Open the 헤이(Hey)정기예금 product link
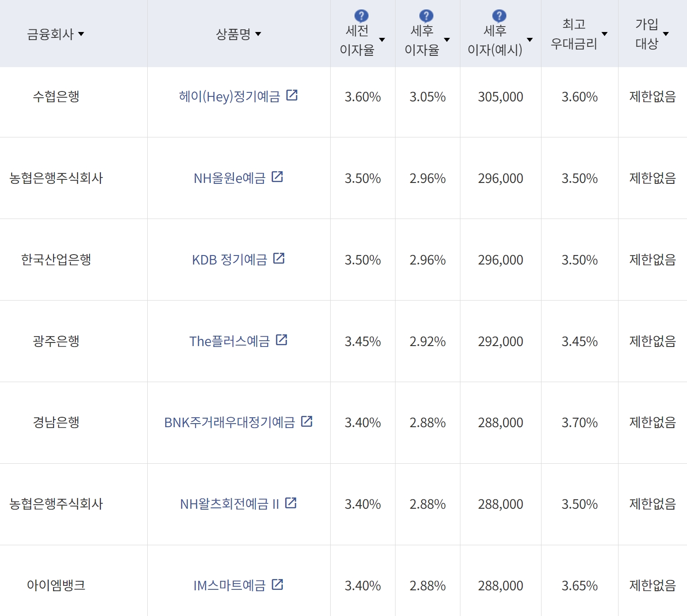 point(230,96)
